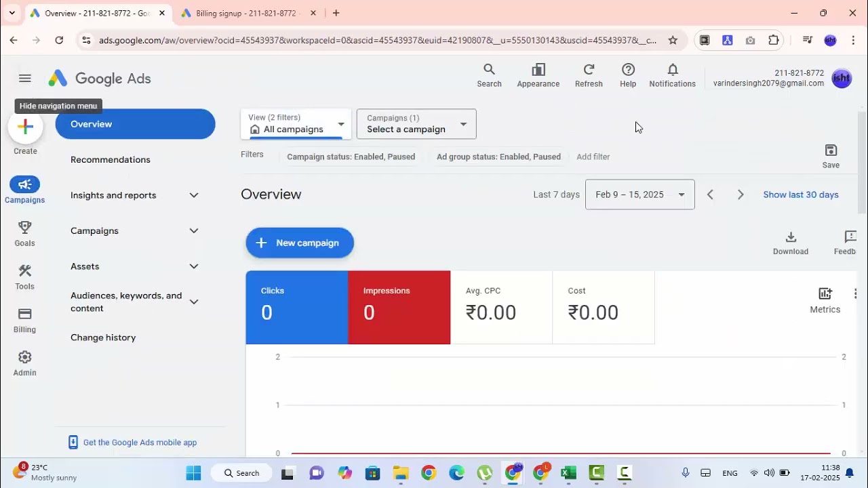The image size is (868, 488).
Task: Click the Windows taskbar Search box
Action: pyautogui.click(x=242, y=473)
